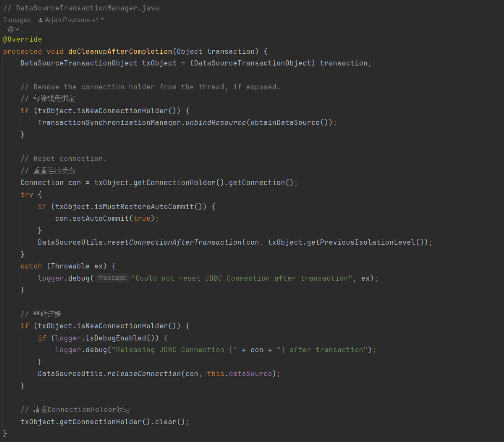Screen dimensions: 504x442
Task: Click the comment '// Reset connection.'
Action: point(63,159)
